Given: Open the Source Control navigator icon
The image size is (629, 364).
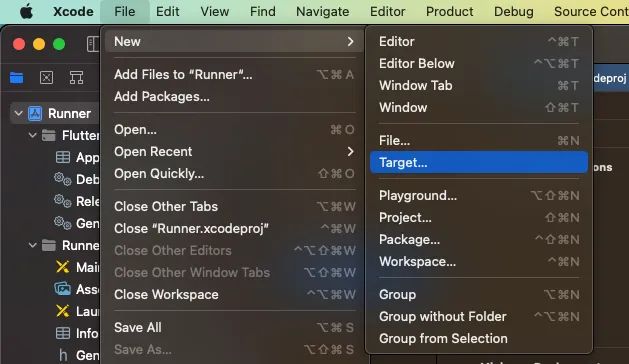Looking at the screenshot, I should point(46,77).
